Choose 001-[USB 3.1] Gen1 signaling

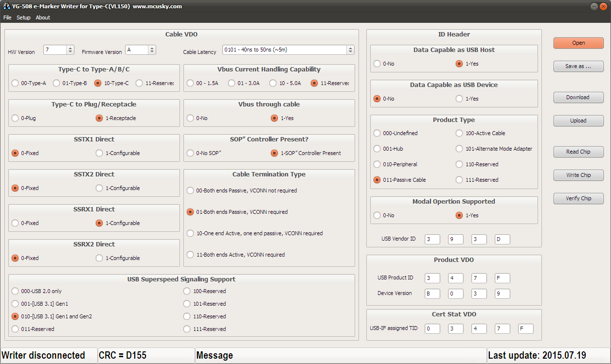click(15, 304)
